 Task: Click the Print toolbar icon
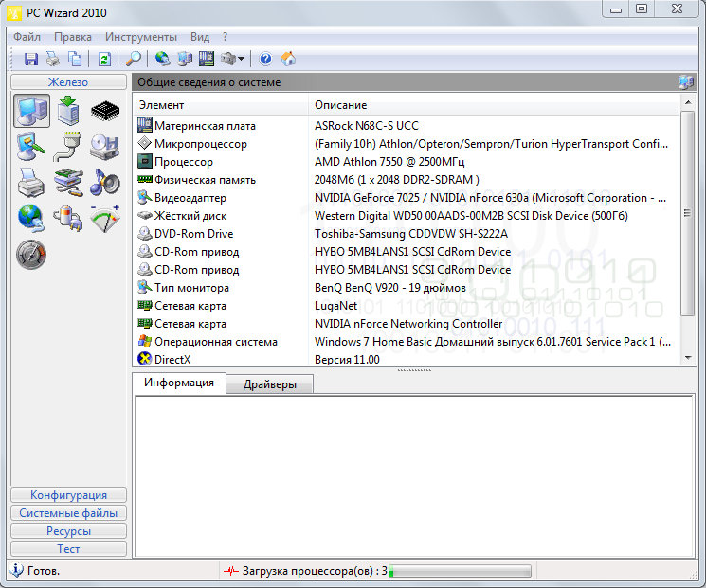pos(53,59)
